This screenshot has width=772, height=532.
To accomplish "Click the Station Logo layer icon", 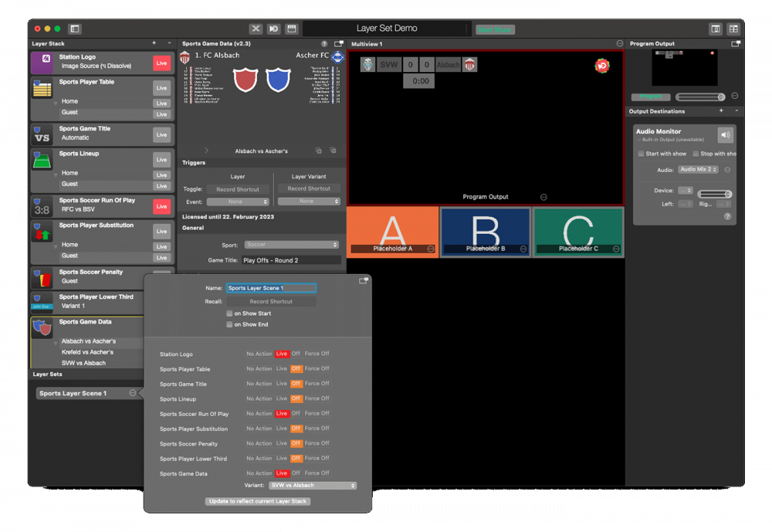I will (42, 62).
